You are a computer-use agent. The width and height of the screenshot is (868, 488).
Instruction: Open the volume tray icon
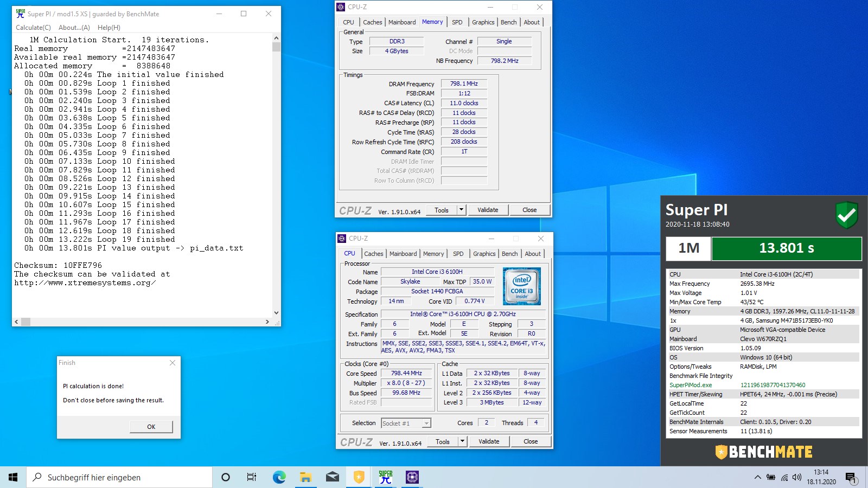pyautogui.click(x=797, y=477)
